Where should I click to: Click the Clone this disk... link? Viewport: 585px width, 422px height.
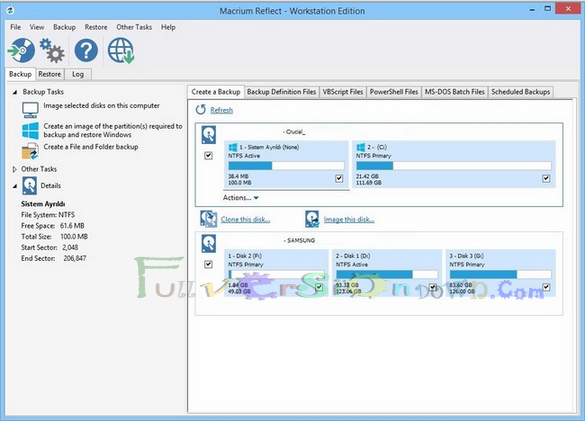point(245,219)
